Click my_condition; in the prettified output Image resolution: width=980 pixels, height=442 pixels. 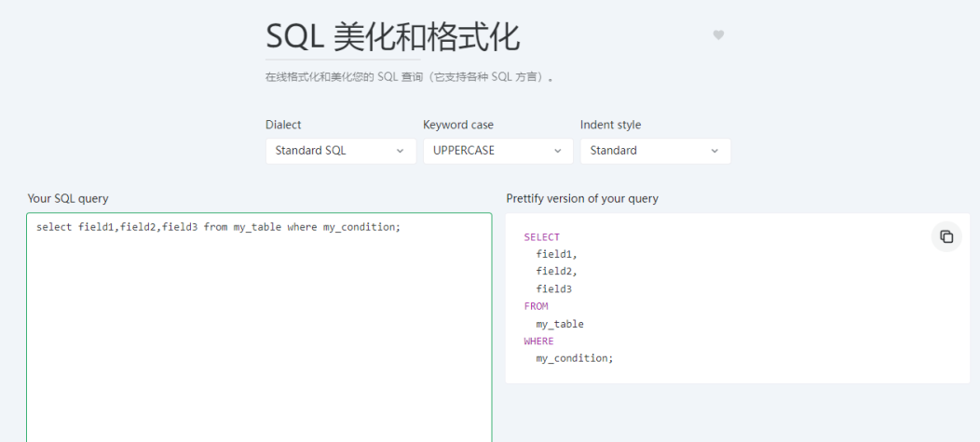[574, 358]
